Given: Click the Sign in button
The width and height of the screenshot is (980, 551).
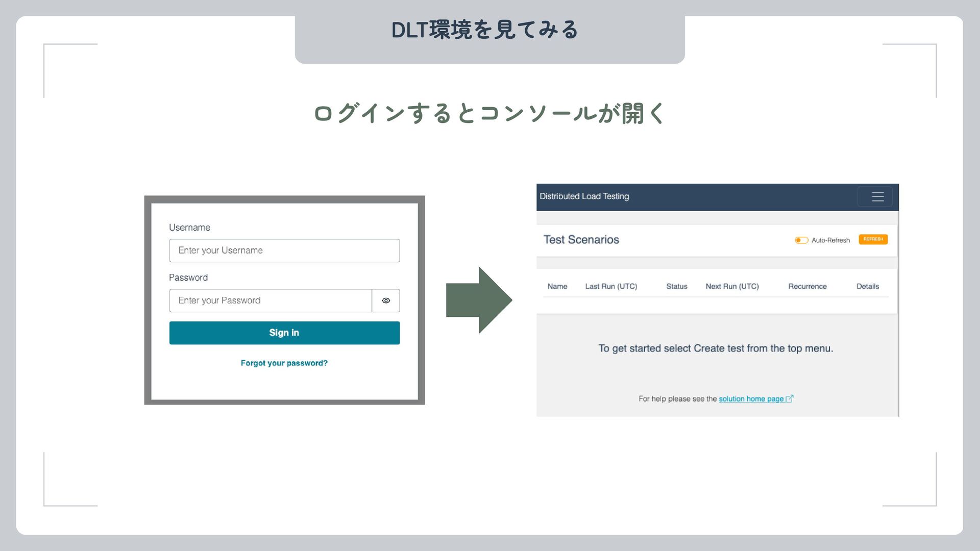Looking at the screenshot, I should [x=284, y=333].
